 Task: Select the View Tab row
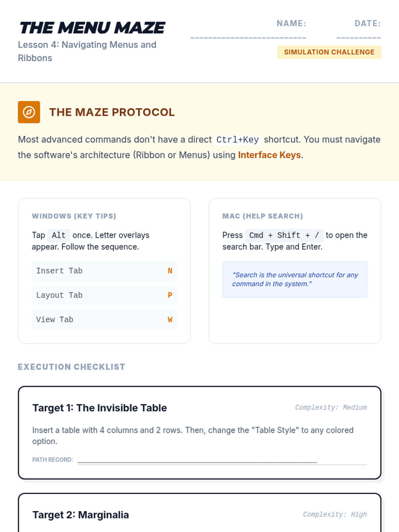tap(104, 320)
